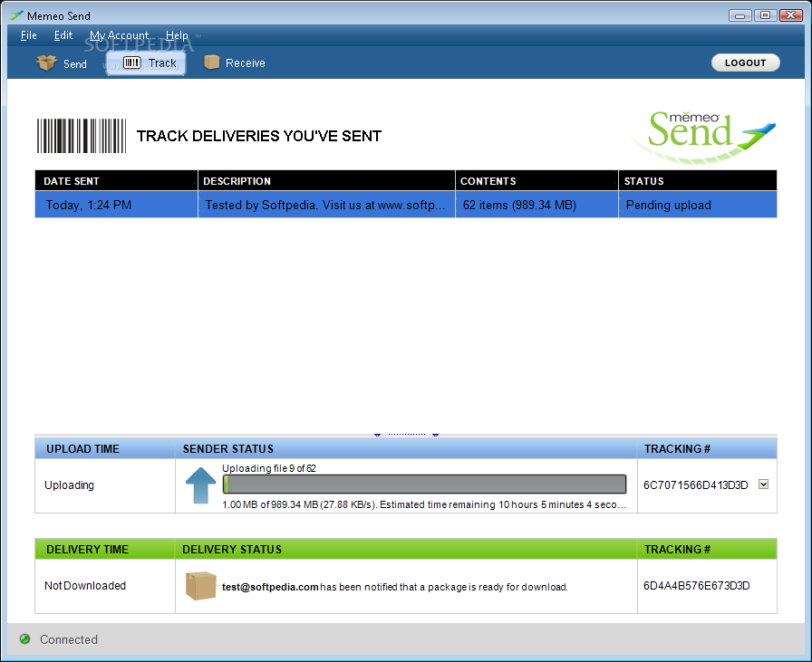Image resolution: width=812 pixels, height=662 pixels.
Task: Click the cardboard package icon in delivery status
Action: point(201,586)
